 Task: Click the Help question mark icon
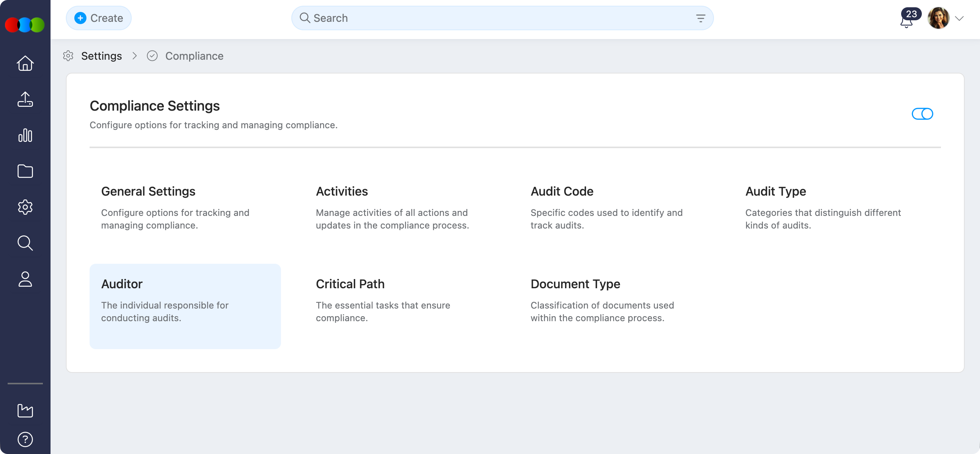tap(25, 439)
